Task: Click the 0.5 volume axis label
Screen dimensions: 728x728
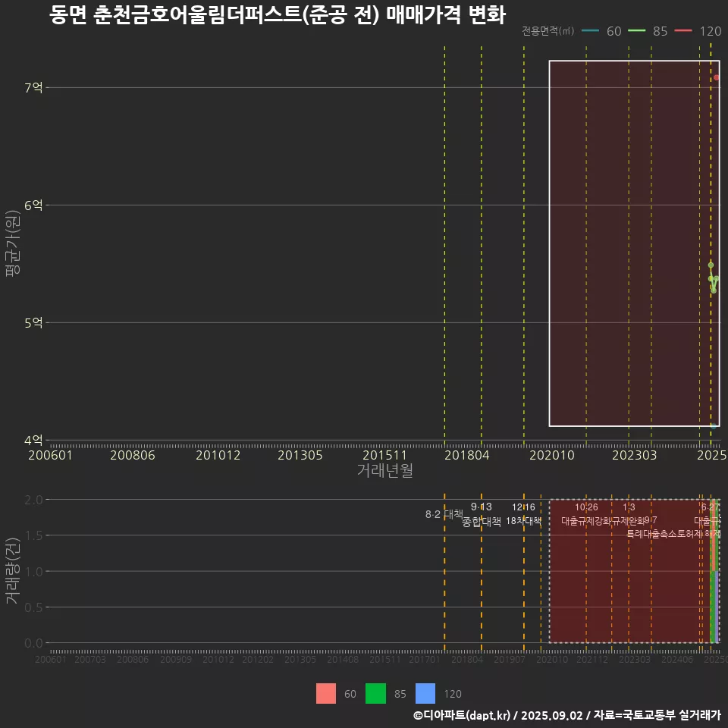Action: tap(33, 607)
